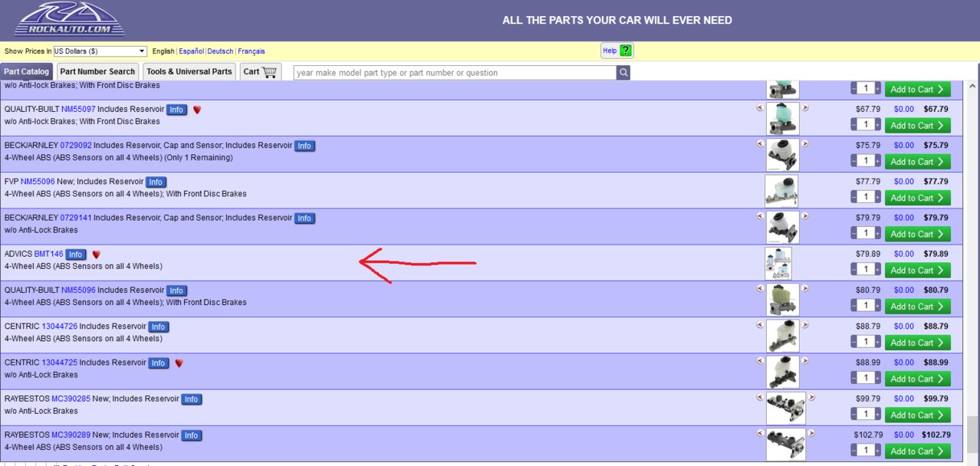Click the English language label
This screenshot has height=466, width=980.
[x=163, y=51]
